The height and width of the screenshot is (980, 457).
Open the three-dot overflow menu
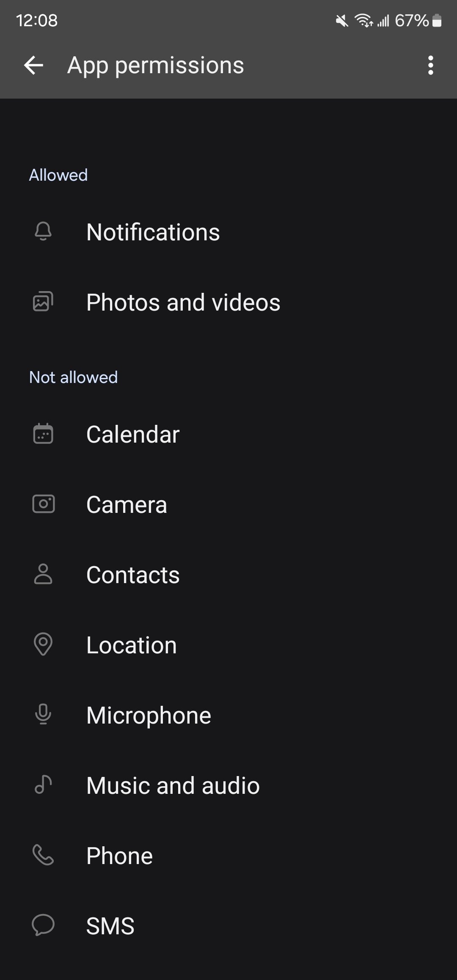[x=431, y=66]
